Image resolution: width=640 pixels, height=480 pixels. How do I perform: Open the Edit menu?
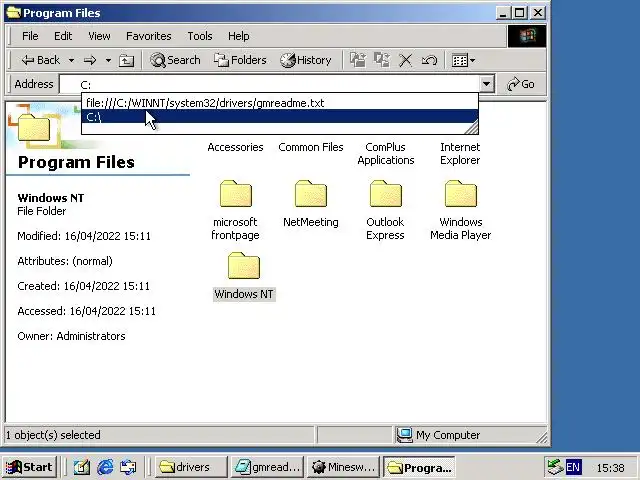pyautogui.click(x=63, y=36)
